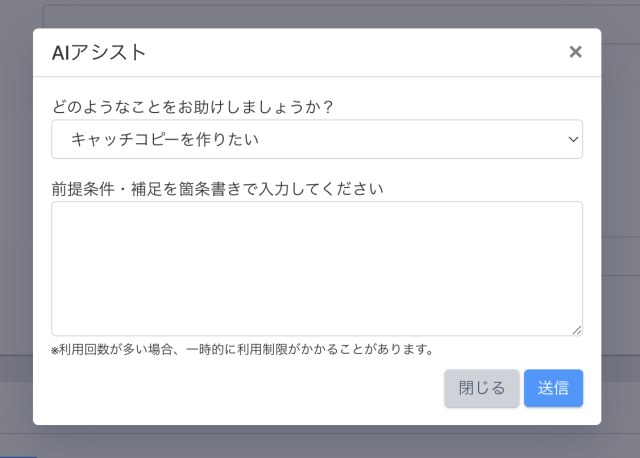Focus the 前提条件・補足 text area
This screenshot has height=458, width=640.
(x=316, y=268)
